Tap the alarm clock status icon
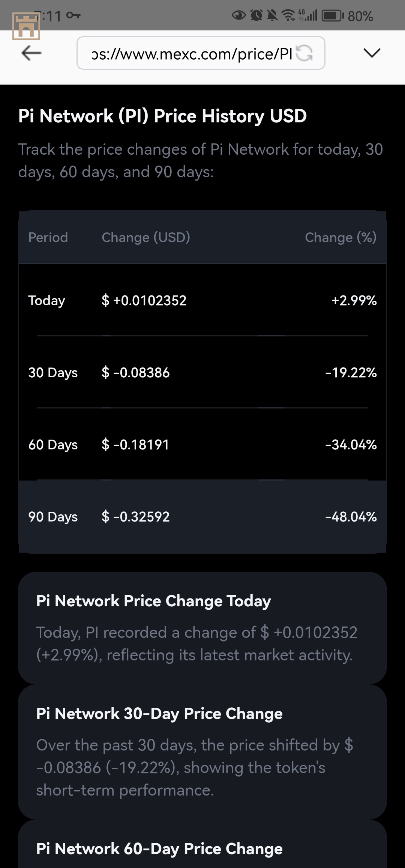The image size is (405, 868). pyautogui.click(x=256, y=16)
